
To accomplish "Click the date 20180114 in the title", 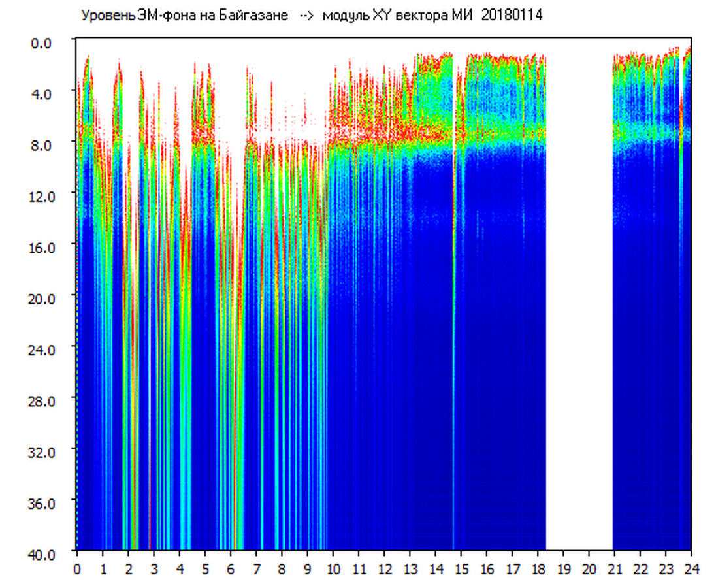I will pyautogui.click(x=512, y=16).
